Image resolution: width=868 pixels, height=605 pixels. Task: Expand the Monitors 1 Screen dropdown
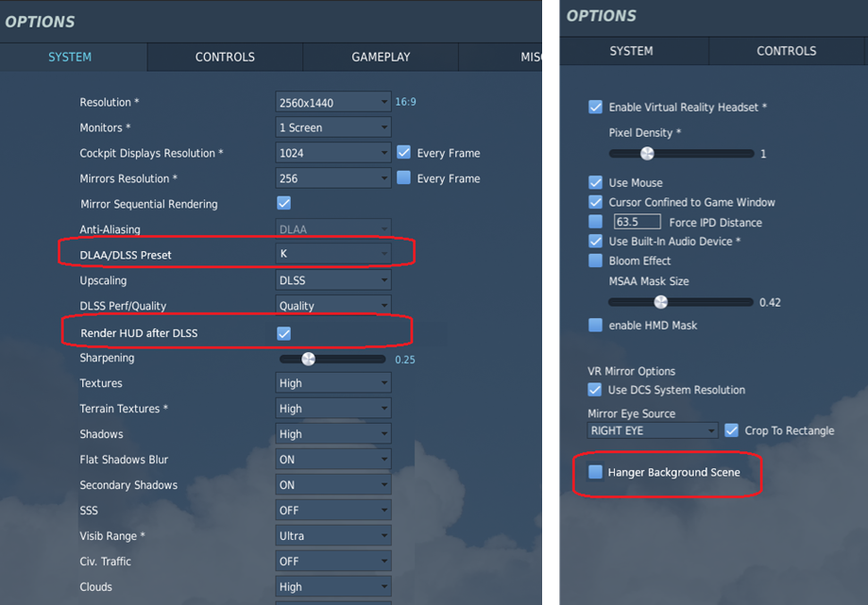pyautogui.click(x=333, y=127)
